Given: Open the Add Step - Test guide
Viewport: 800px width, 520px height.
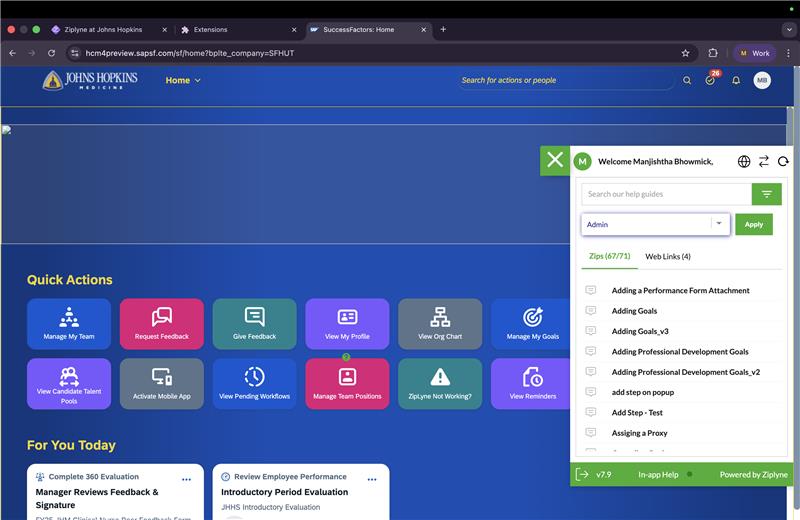Looking at the screenshot, I should [637, 413].
